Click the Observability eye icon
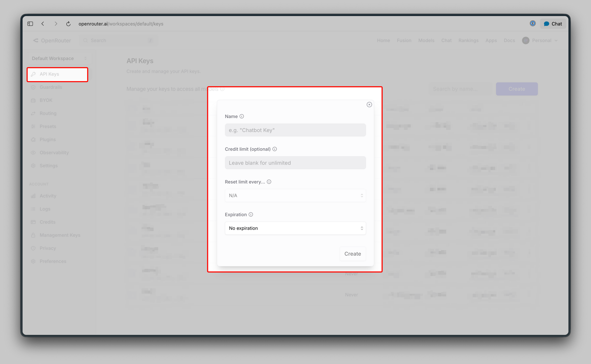The width and height of the screenshot is (591, 364). 33,153
